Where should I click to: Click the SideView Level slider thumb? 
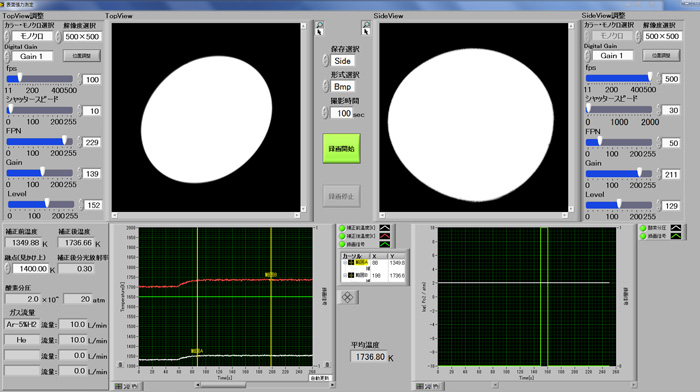(619, 204)
